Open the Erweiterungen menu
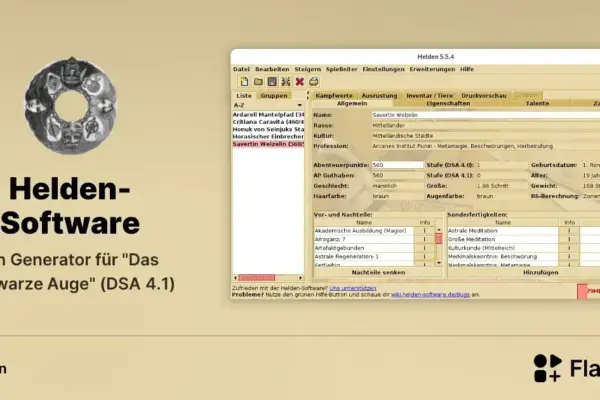The height and width of the screenshot is (400, 600). [432, 69]
